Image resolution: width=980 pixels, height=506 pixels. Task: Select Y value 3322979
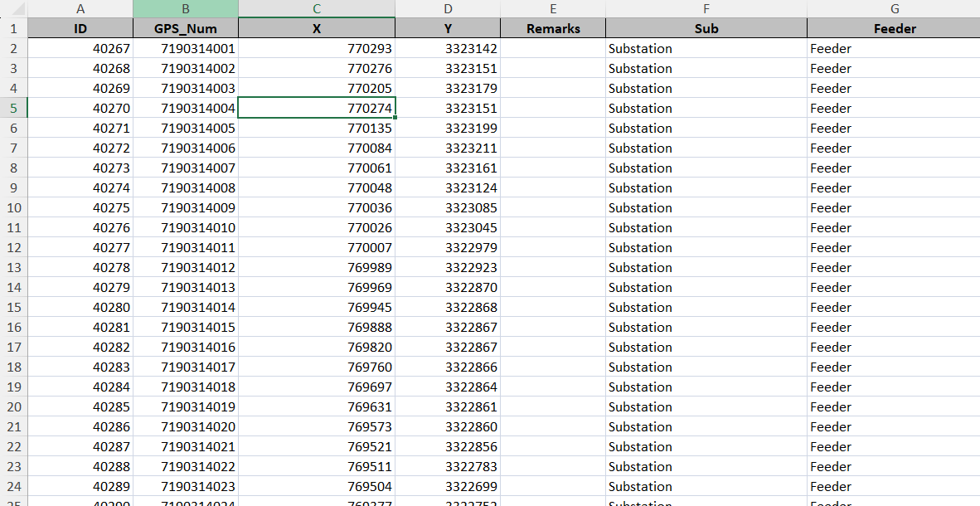tap(448, 248)
